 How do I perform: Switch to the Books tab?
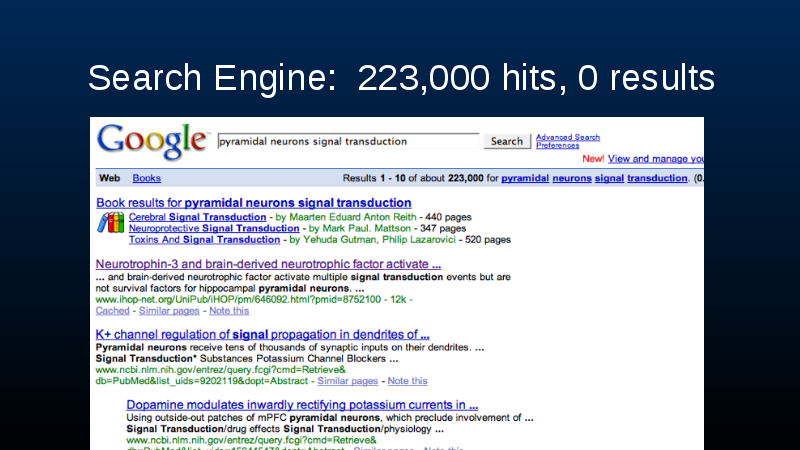click(146, 179)
